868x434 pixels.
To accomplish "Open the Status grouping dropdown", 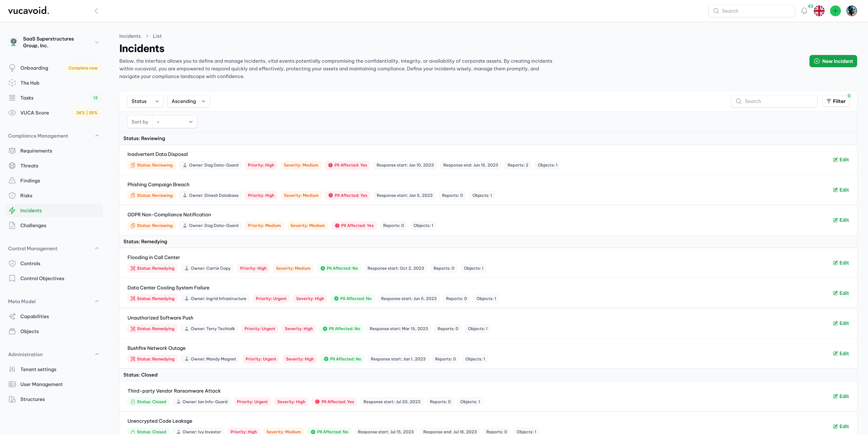I will tap(145, 101).
